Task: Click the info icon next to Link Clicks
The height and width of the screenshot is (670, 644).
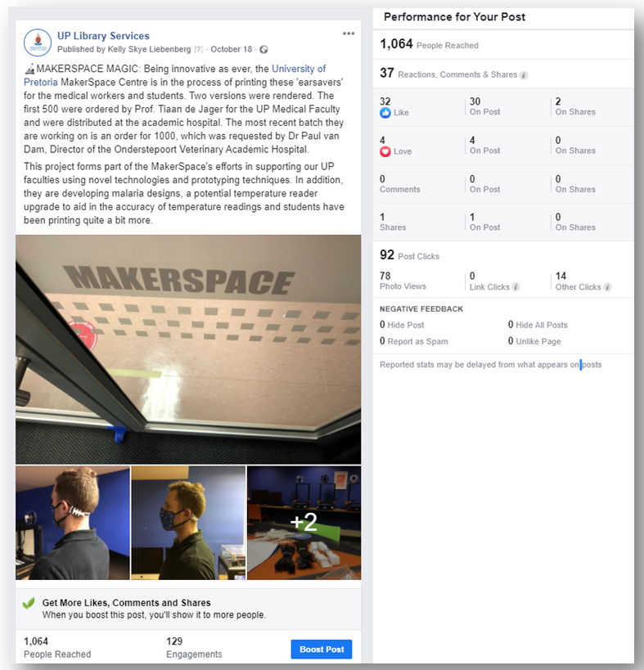Action: point(516,287)
